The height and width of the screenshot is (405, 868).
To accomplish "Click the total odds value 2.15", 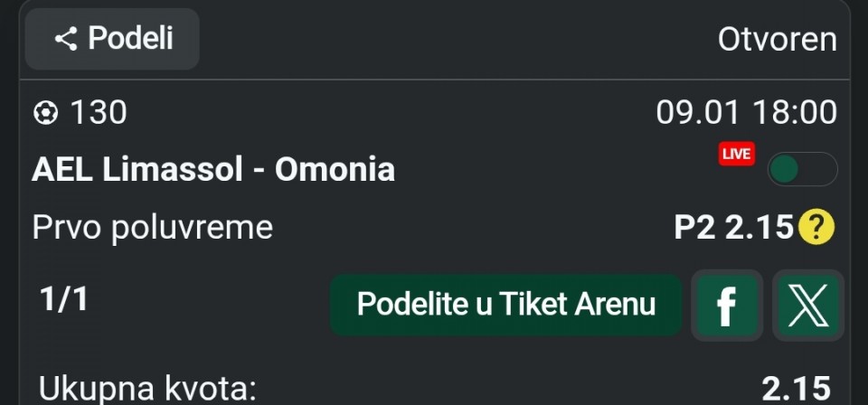I will (796, 390).
